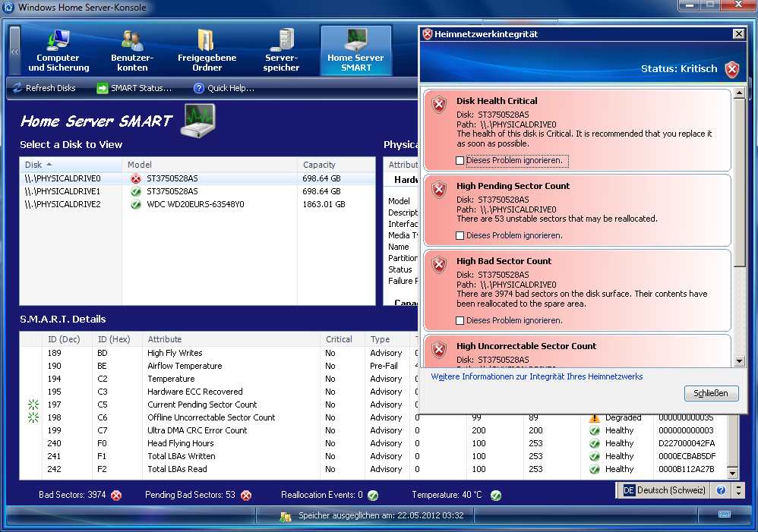The height and width of the screenshot is (532, 758).
Task: Click the Home Server SMART logo icon
Action: point(198,121)
